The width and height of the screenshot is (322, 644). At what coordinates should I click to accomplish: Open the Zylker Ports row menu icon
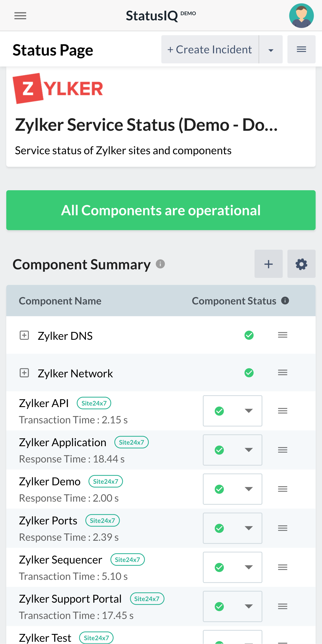click(x=282, y=528)
